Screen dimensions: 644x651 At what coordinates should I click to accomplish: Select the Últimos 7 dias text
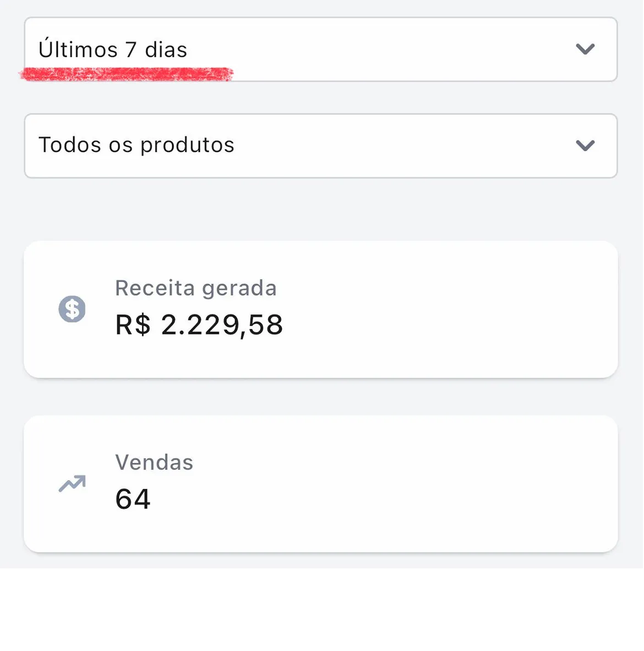coord(113,50)
